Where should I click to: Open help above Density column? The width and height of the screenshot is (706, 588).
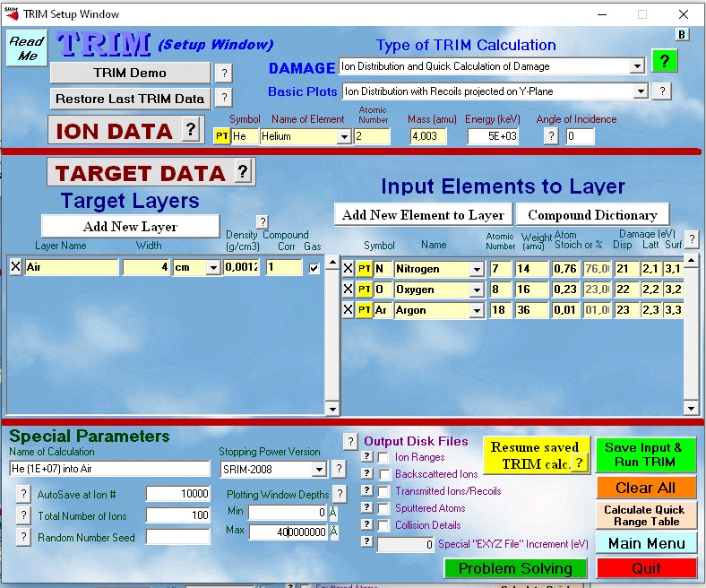[x=263, y=221]
